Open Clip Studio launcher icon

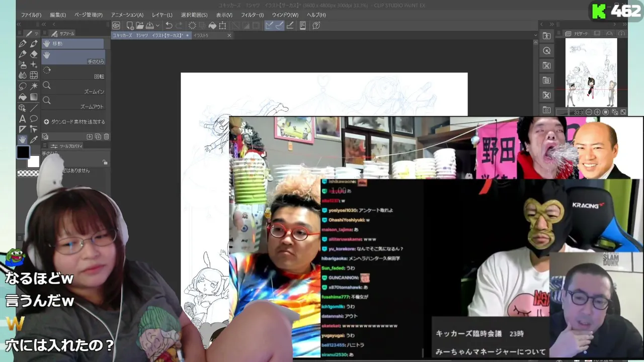pos(116,26)
